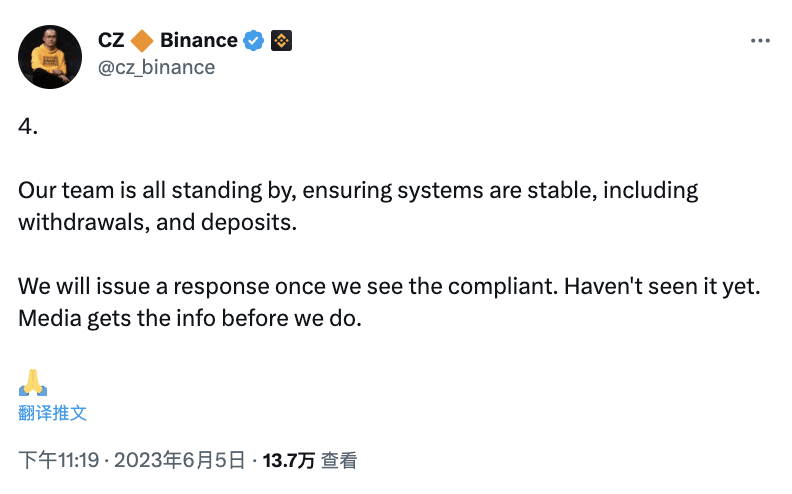Click the 2023年6月5日 date
This screenshot has height=494, width=792.
coord(179,460)
